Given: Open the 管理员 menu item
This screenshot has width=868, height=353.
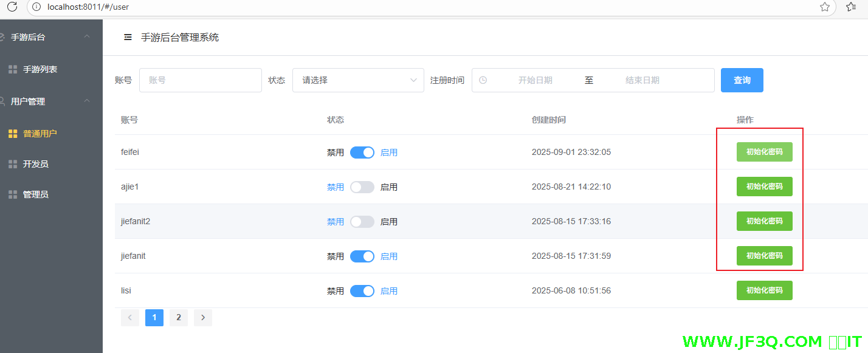Looking at the screenshot, I should click(x=36, y=194).
